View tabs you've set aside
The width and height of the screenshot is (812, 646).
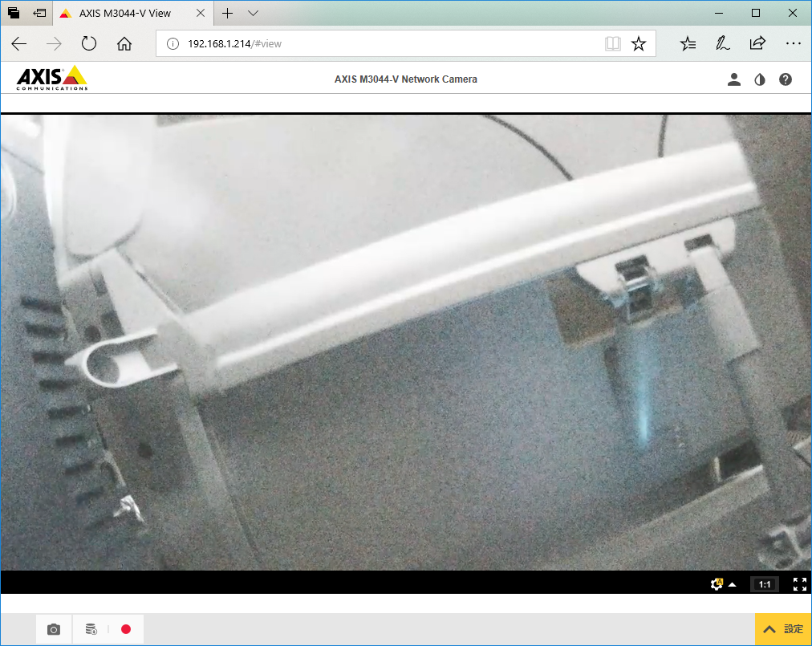tap(14, 13)
